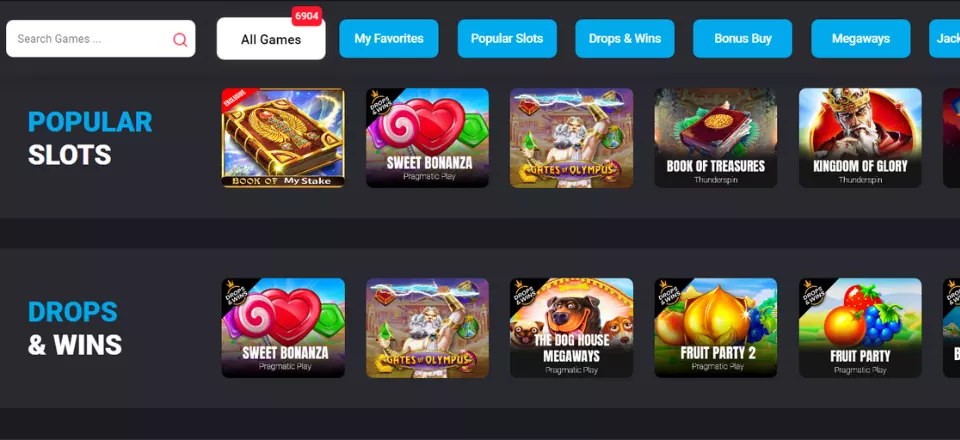Select the All Games tab
The width and height of the screenshot is (960, 440).
pos(271,39)
